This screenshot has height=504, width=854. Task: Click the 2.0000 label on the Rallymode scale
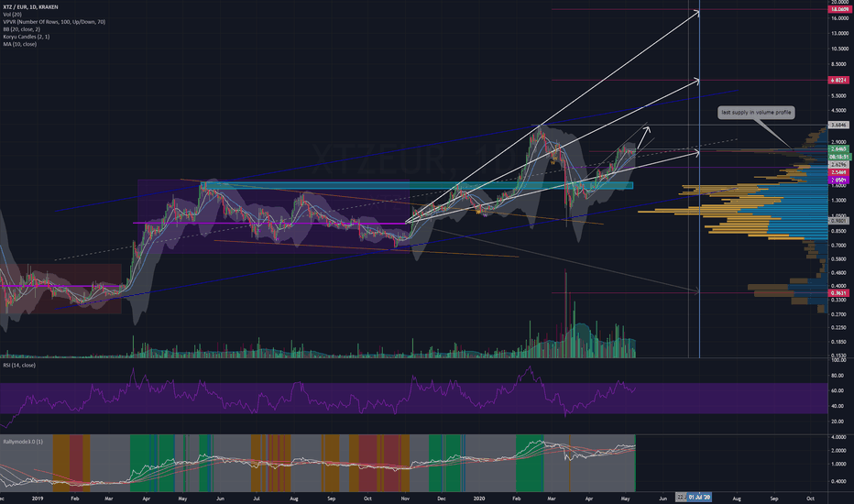pos(839,451)
